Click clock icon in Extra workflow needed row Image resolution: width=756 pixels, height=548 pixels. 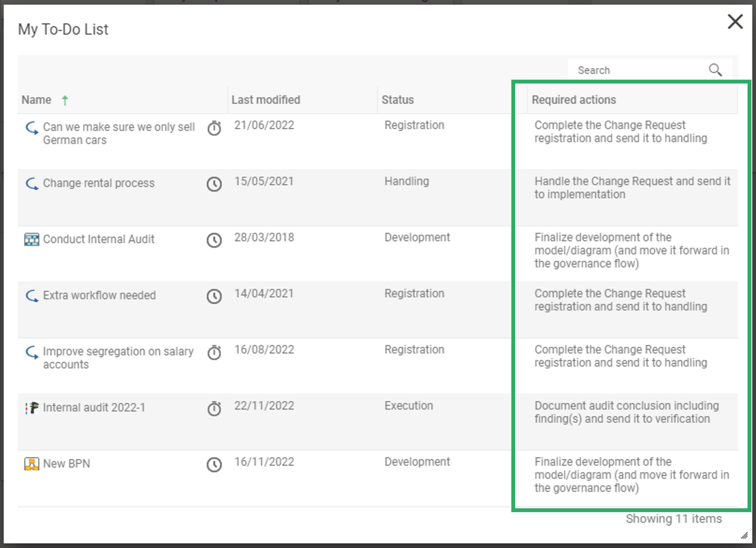pos(214,296)
